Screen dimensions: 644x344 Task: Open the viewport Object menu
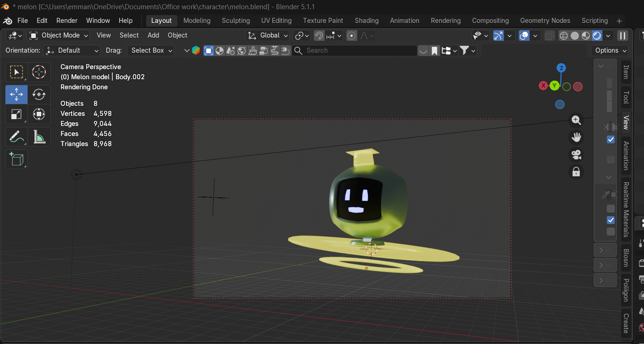point(177,35)
